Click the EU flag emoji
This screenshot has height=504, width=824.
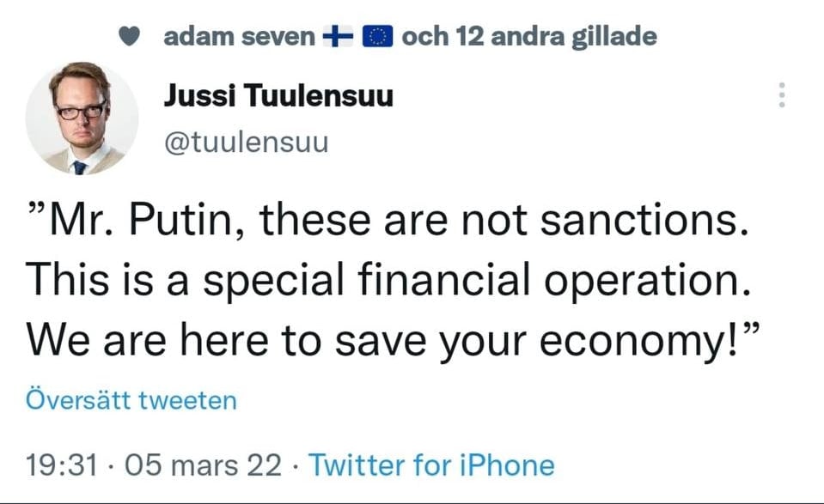click(378, 37)
